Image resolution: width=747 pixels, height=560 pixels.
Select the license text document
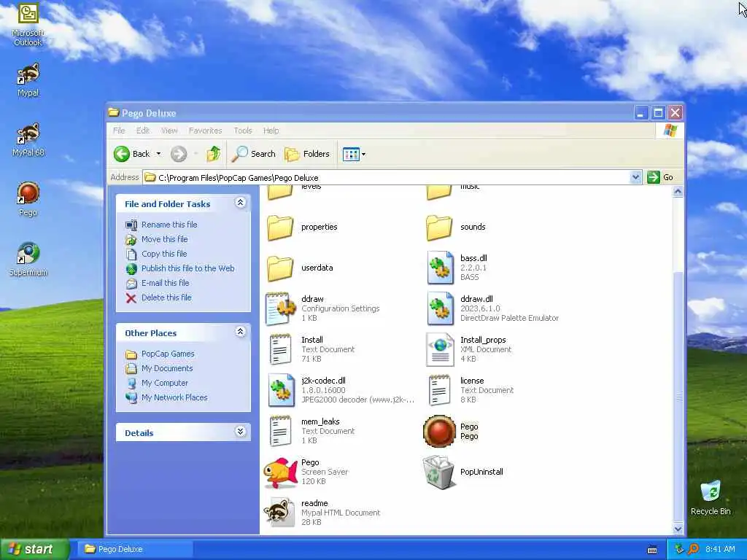470,390
